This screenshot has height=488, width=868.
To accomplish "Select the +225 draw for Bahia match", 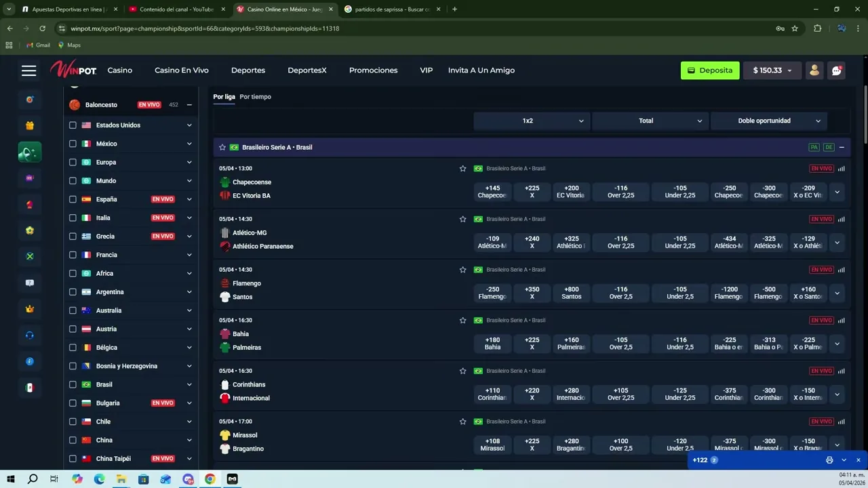I will [x=532, y=344].
